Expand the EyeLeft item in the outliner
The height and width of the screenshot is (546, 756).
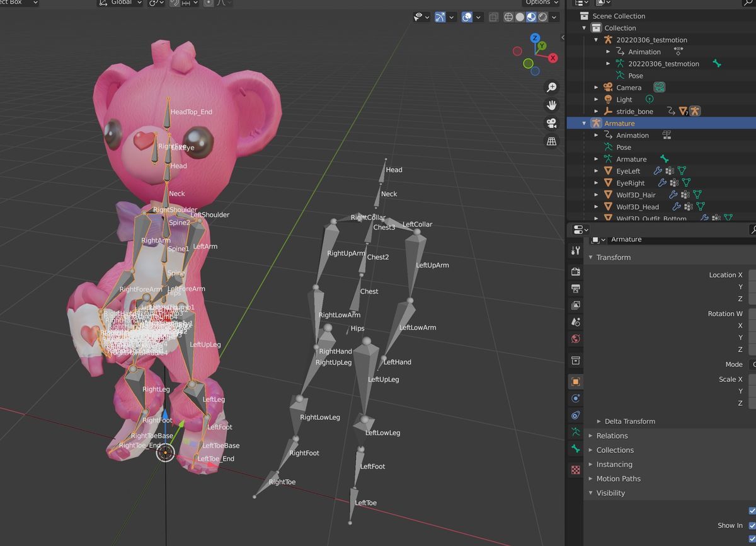(596, 171)
